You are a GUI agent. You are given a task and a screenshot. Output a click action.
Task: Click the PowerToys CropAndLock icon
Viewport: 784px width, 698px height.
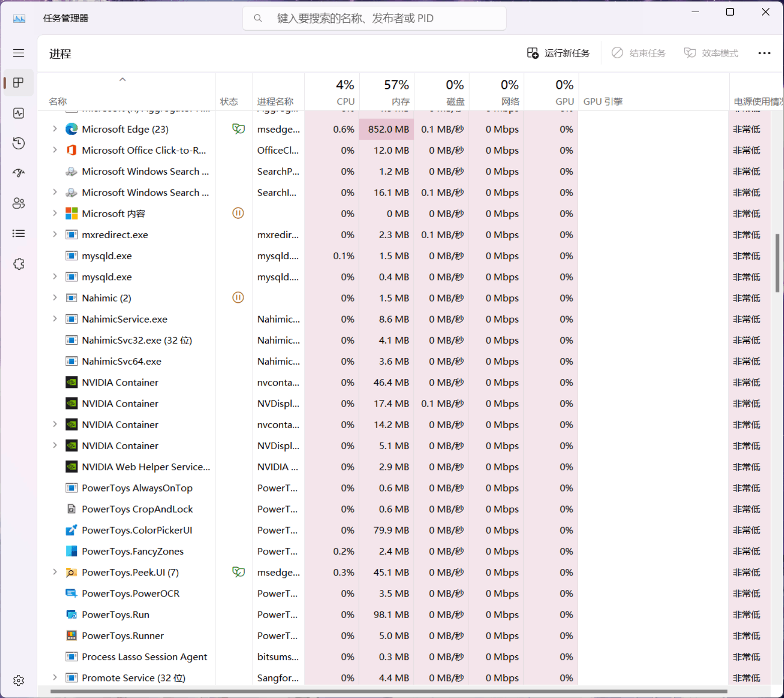71,509
